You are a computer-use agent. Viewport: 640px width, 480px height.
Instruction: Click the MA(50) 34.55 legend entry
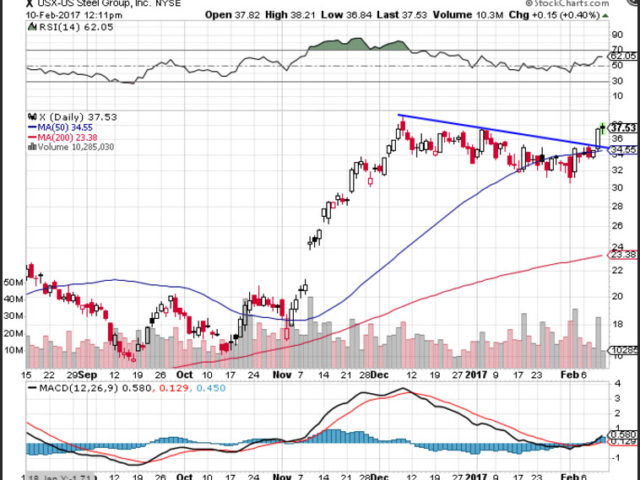[x=62, y=128]
